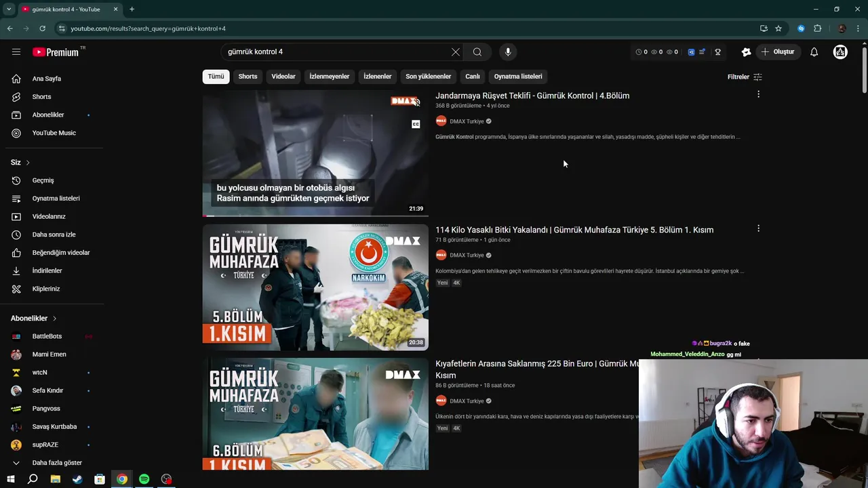This screenshot has width=868, height=488.
Task: Submit search with magnifier button
Action: point(477,52)
